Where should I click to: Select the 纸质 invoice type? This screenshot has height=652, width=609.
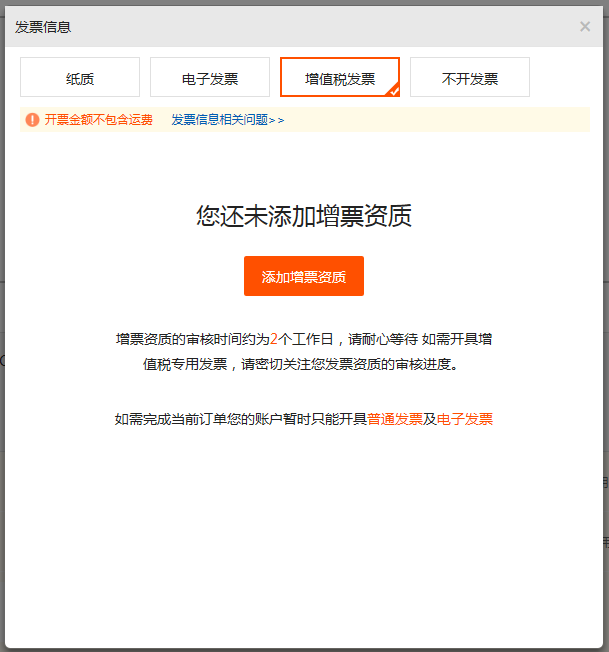(x=80, y=78)
